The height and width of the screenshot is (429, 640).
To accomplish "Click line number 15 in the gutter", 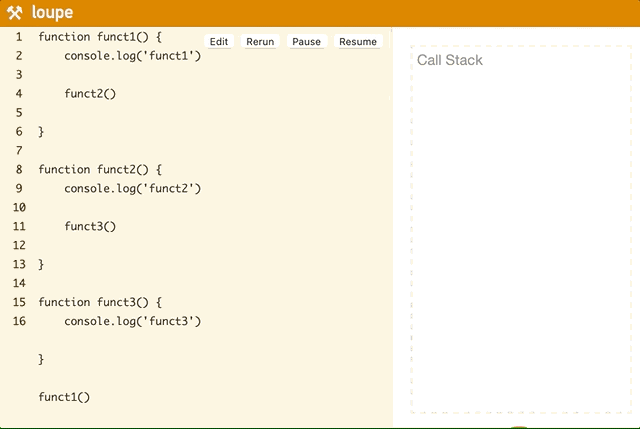I will coord(19,302).
